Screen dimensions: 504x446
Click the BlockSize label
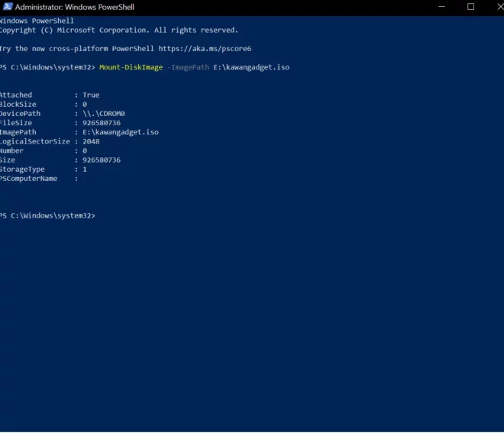click(x=18, y=104)
